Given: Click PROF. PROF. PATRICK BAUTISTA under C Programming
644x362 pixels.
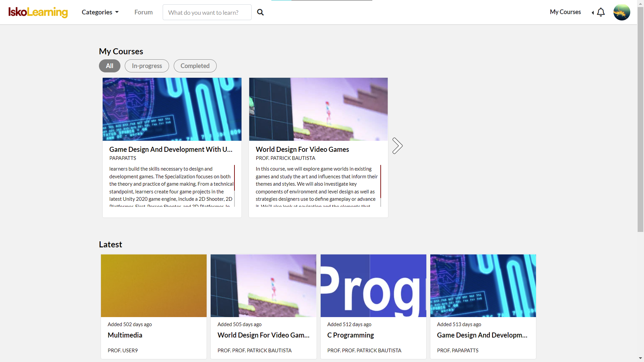Looking at the screenshot, I should [x=364, y=351].
